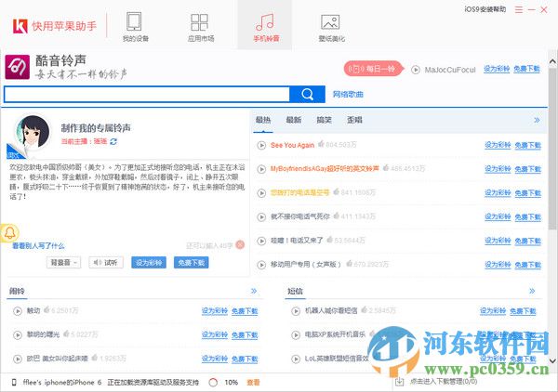Click the yellow bell icon on left edge
Screen dimensions: 558x392
(x=9, y=233)
